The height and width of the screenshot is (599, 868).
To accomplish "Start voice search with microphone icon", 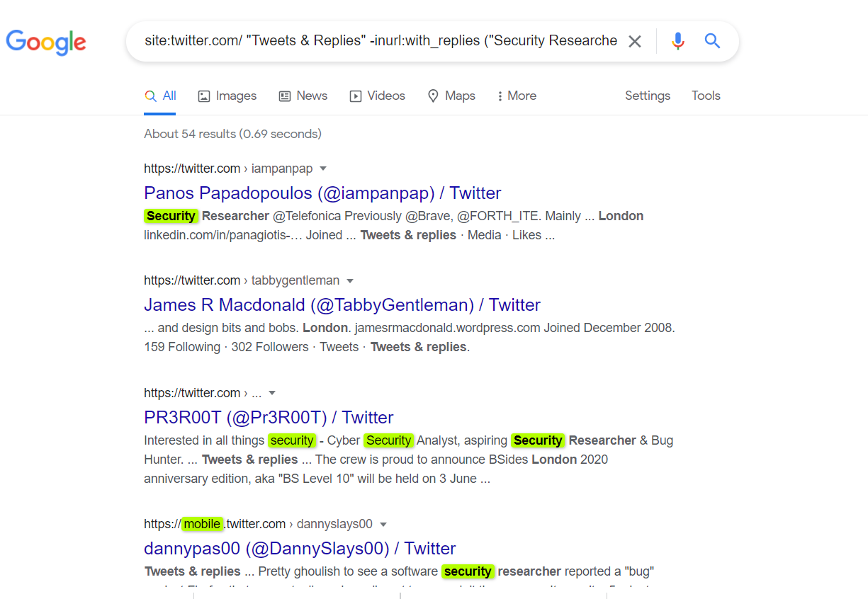I will tap(678, 41).
